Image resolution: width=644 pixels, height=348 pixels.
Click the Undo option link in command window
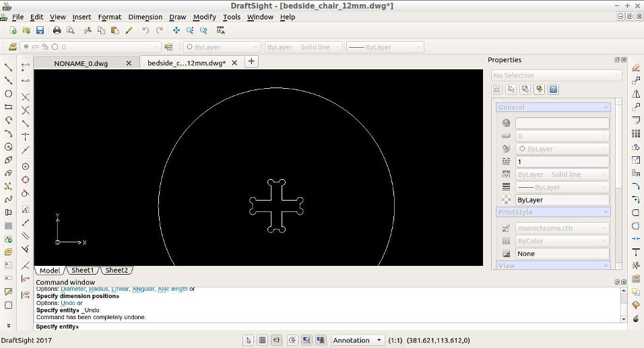pos(68,303)
